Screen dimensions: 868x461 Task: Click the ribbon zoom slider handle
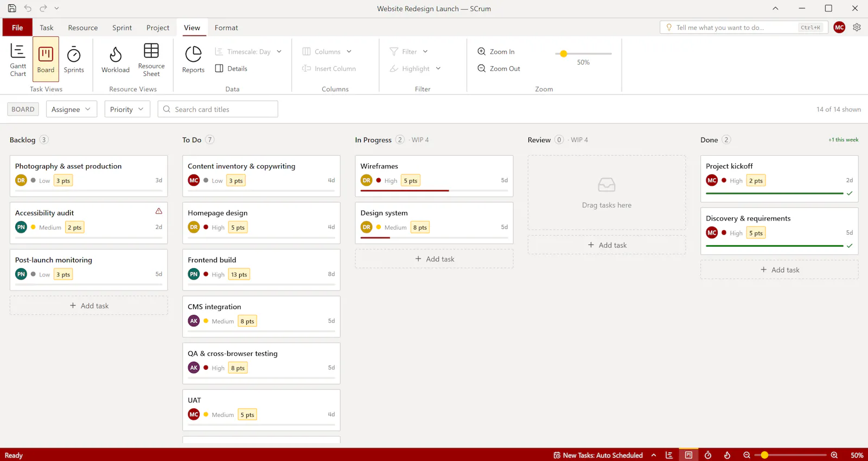[564, 54]
